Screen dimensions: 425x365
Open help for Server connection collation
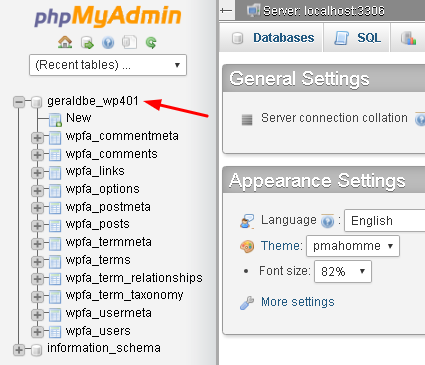pyautogui.click(x=420, y=119)
